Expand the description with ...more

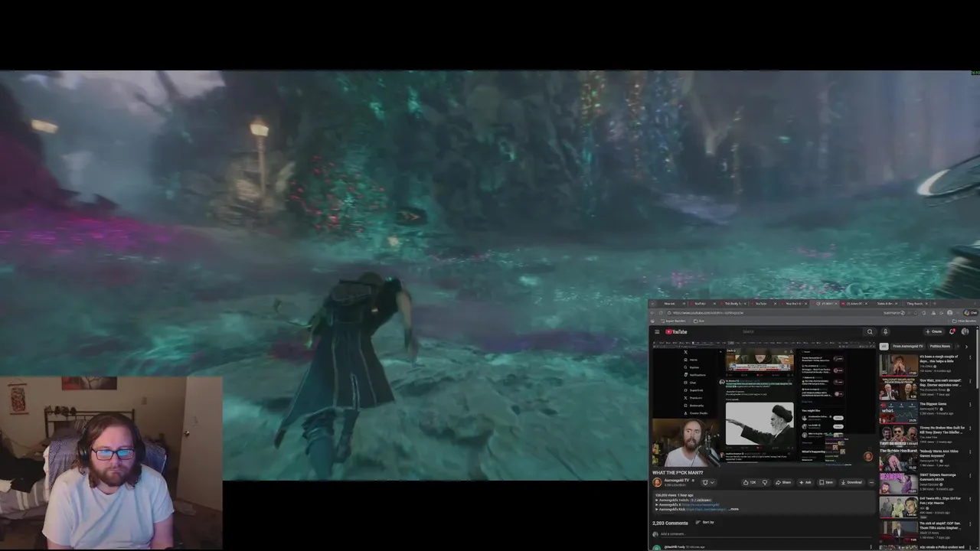tap(734, 509)
